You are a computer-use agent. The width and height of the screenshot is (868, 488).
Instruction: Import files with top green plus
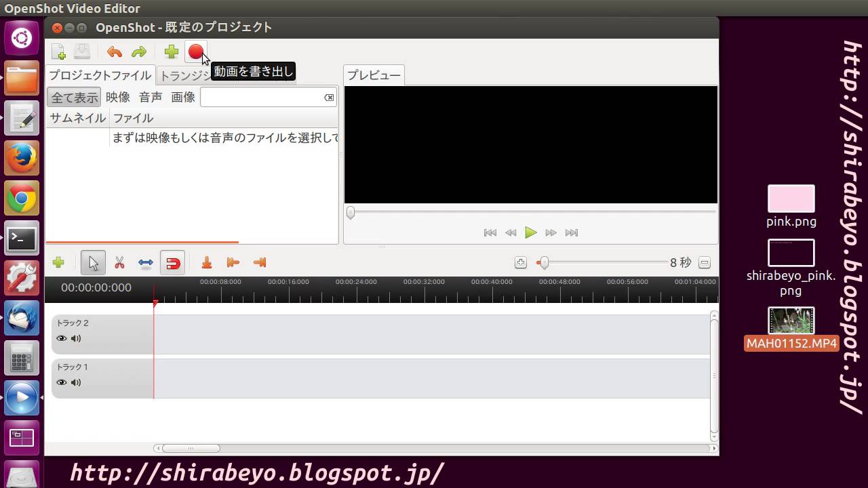pos(171,52)
